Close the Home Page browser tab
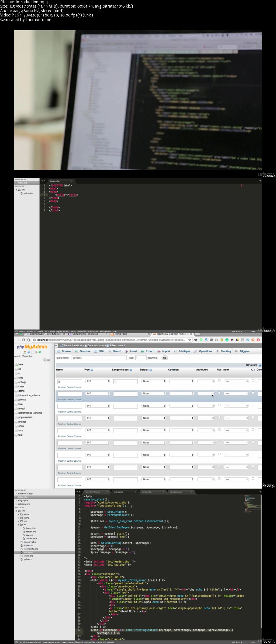The height and width of the screenshot is (644, 276). coord(149,334)
